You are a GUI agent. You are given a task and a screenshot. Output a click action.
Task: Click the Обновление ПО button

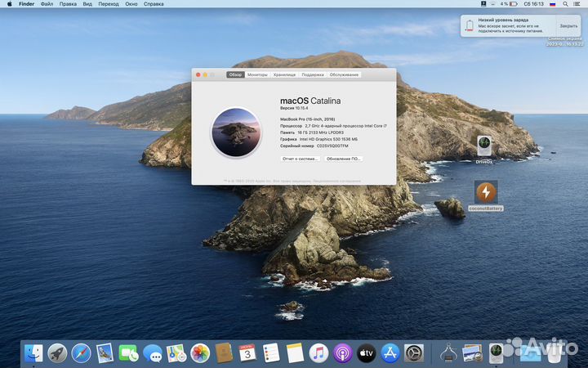pyautogui.click(x=344, y=159)
